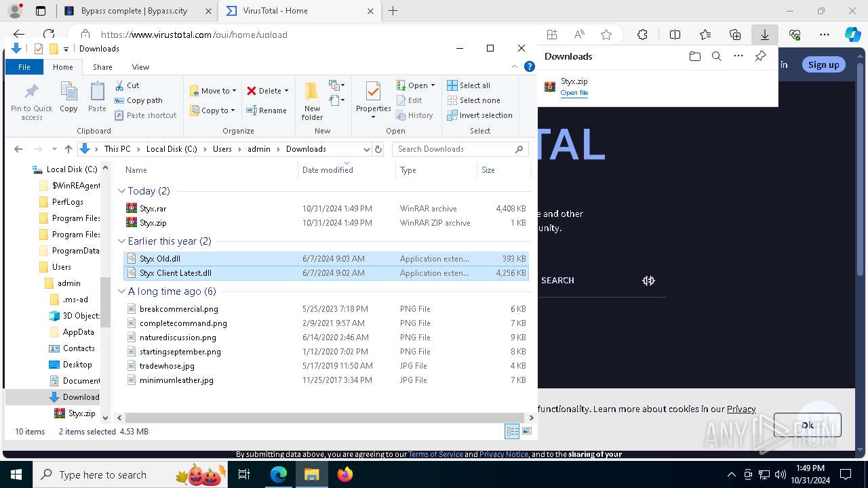Screen dimensions: 868x488
Task: Open Firefox from the taskbar
Action: [x=345, y=474]
